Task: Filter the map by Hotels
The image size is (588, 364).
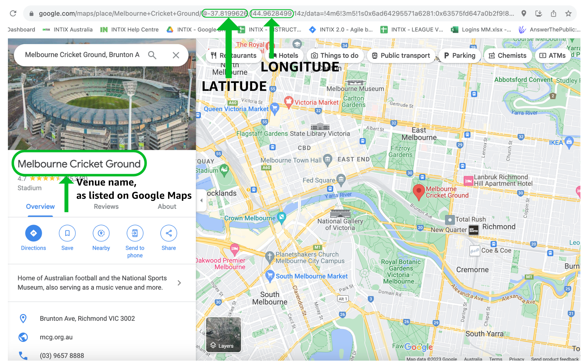Action: pos(284,56)
